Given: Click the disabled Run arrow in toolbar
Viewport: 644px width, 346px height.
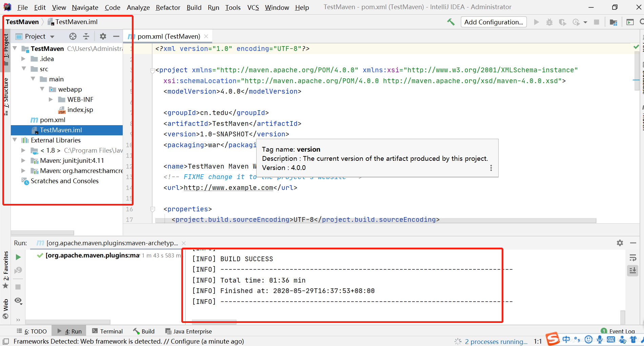Looking at the screenshot, I should [536, 22].
